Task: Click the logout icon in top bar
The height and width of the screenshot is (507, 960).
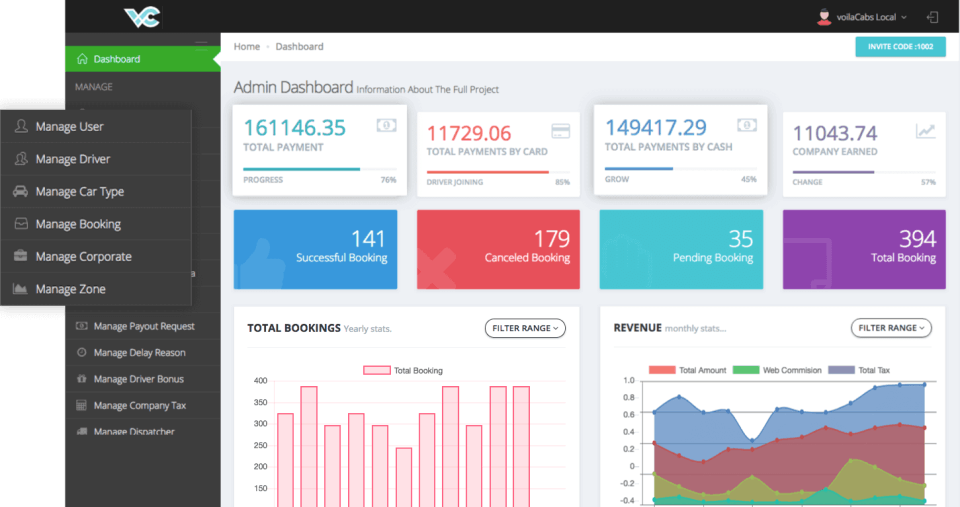Action: pyautogui.click(x=932, y=17)
